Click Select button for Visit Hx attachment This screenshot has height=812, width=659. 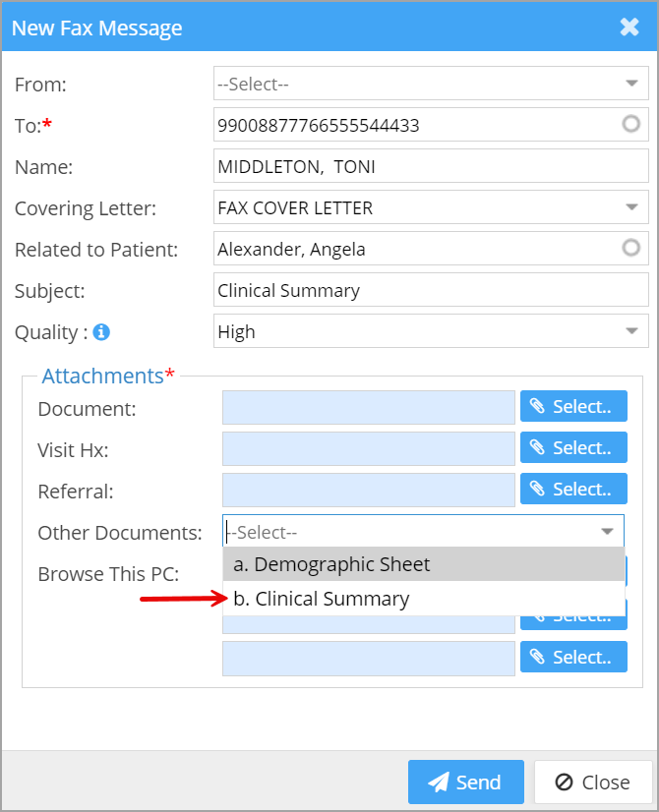tap(573, 448)
